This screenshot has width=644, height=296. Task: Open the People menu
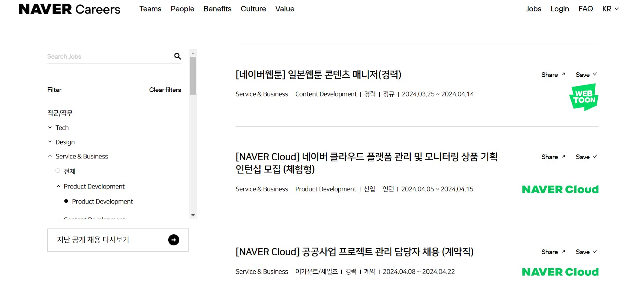[x=182, y=9]
